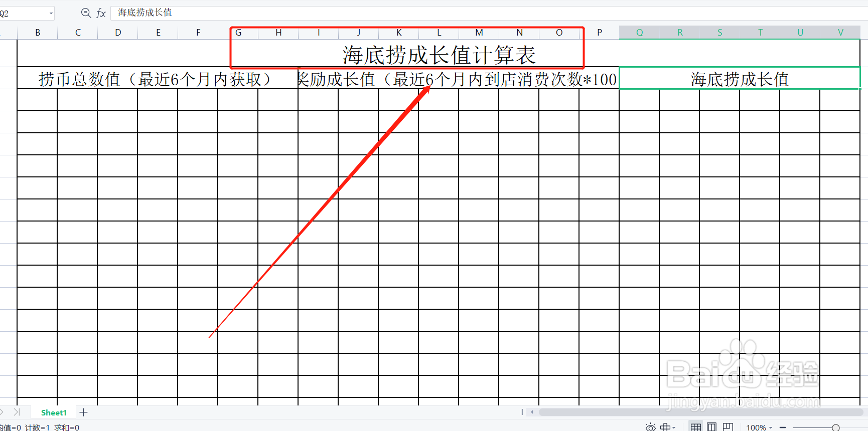Viewport: 868px width, 431px height.
Task: Select highlighted column S header
Action: (x=720, y=33)
